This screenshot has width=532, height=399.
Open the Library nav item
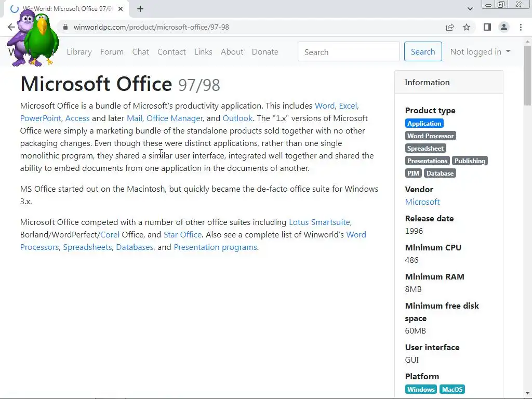click(79, 52)
